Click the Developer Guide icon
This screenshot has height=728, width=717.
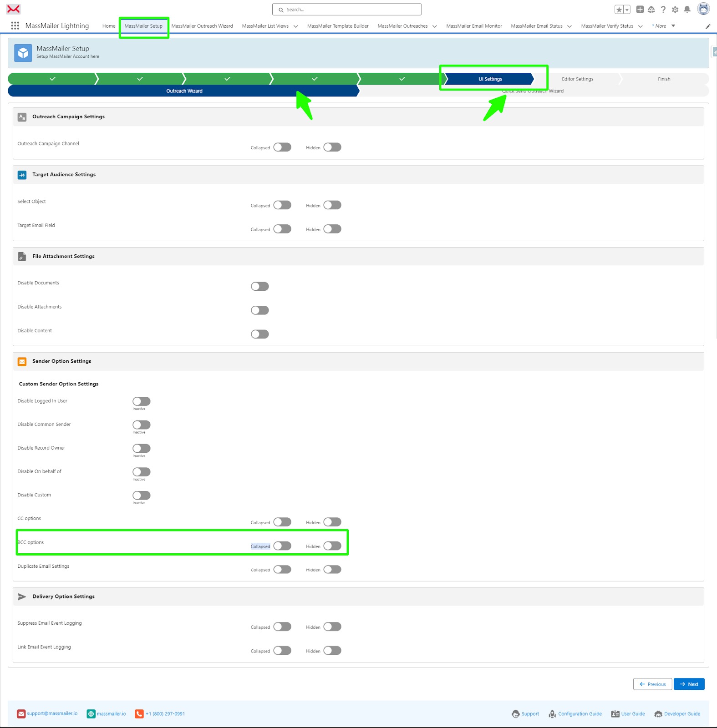tap(658, 714)
